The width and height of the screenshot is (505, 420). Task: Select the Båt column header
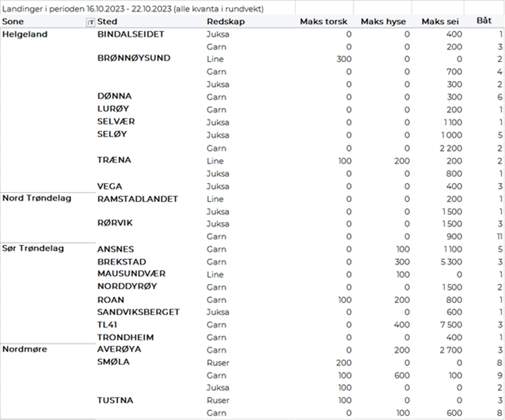tap(484, 21)
